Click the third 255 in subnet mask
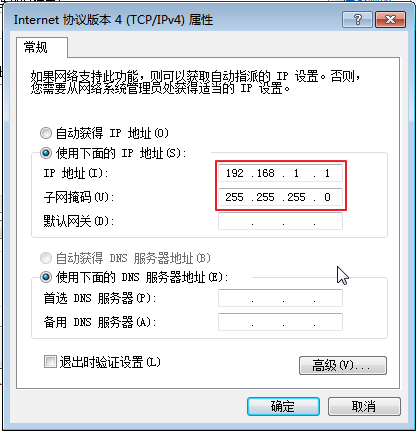This screenshot has height=431, width=416. tap(296, 197)
